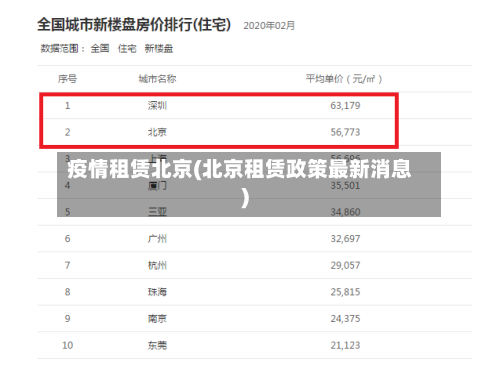Viewport: 500px width, 369px height.
Task: Select the date label 2020年02月
Action: 269,26
